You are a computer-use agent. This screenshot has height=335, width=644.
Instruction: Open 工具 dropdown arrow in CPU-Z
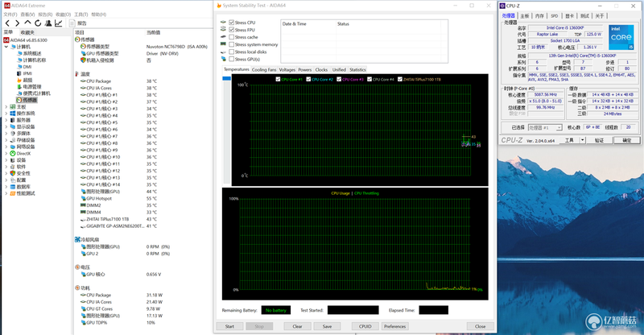(582, 140)
